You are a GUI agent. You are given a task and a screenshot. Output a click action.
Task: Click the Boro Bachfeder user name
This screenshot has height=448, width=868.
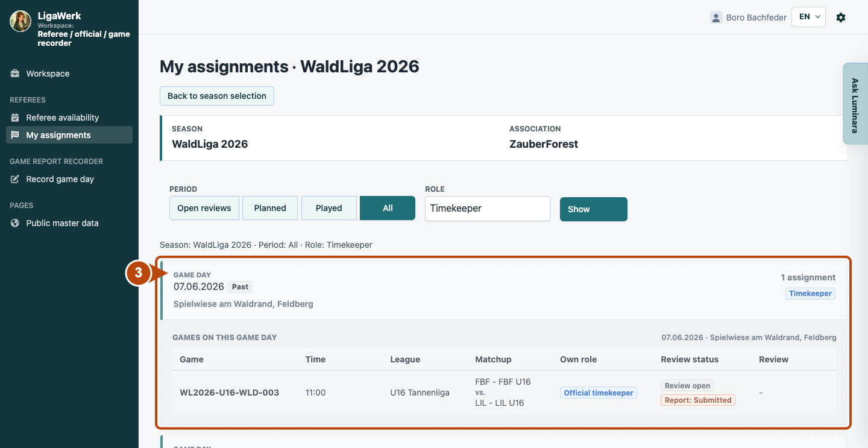click(756, 17)
